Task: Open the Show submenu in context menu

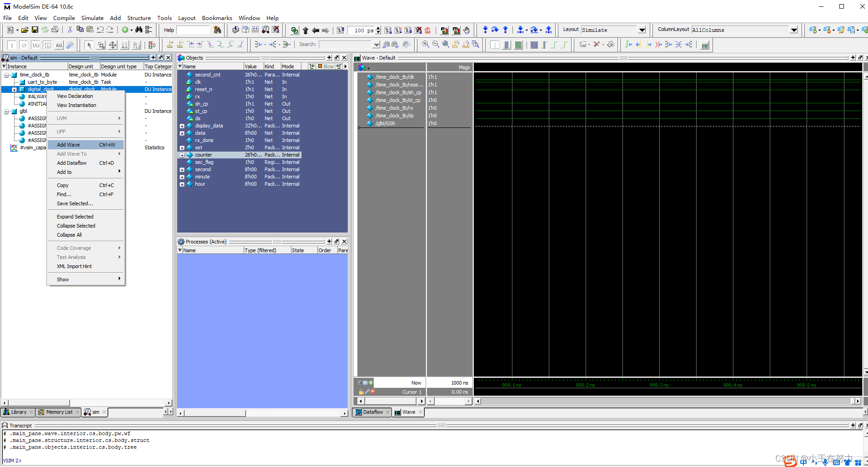Action: click(x=85, y=279)
